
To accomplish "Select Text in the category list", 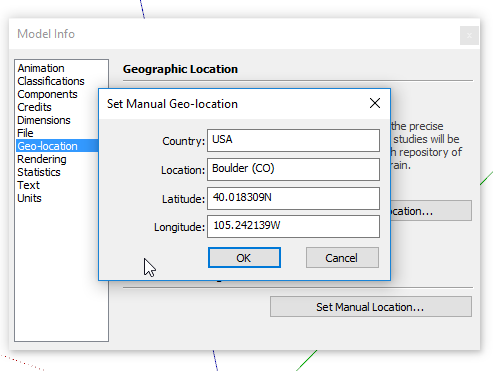I will pos(28,185).
